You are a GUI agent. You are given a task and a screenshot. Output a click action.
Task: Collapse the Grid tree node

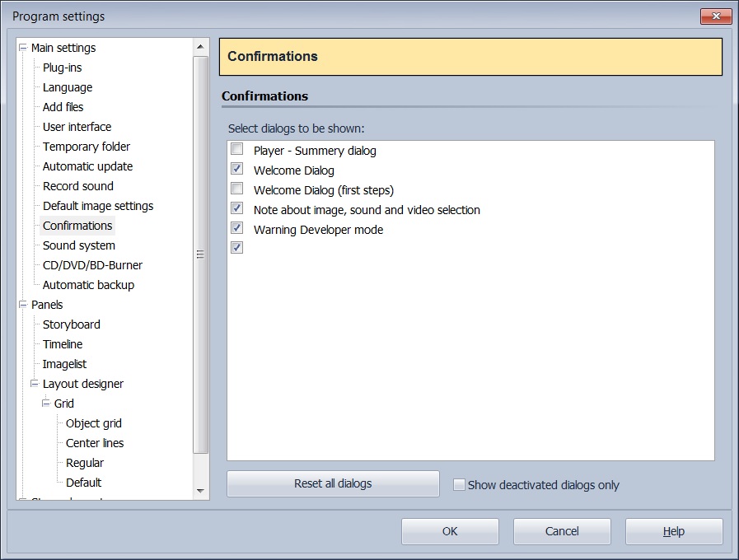pyautogui.click(x=46, y=404)
